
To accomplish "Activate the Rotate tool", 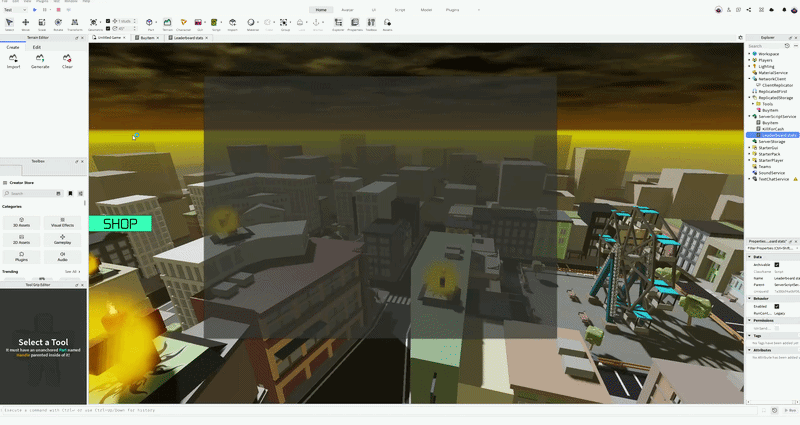I will (x=58, y=24).
